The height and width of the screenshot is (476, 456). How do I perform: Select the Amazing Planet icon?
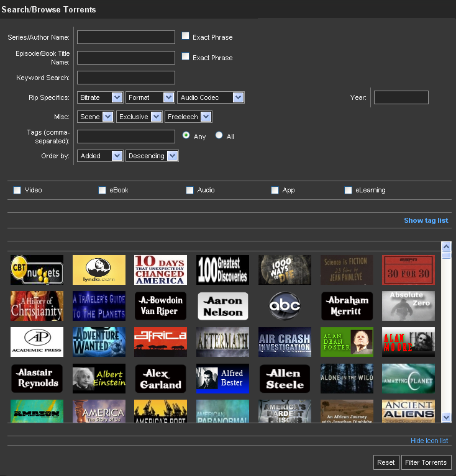click(x=408, y=379)
